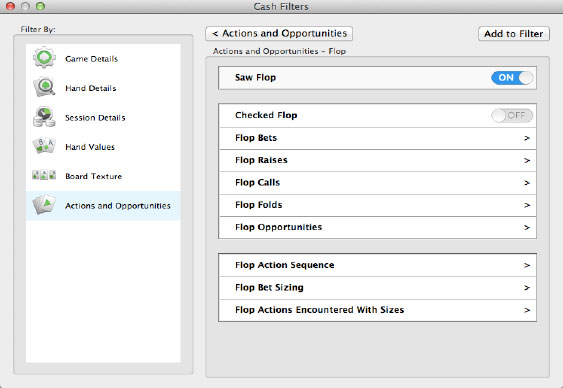Turn off the Saw Flop switch
Image resolution: width=563 pixels, height=388 pixels.
(x=512, y=78)
